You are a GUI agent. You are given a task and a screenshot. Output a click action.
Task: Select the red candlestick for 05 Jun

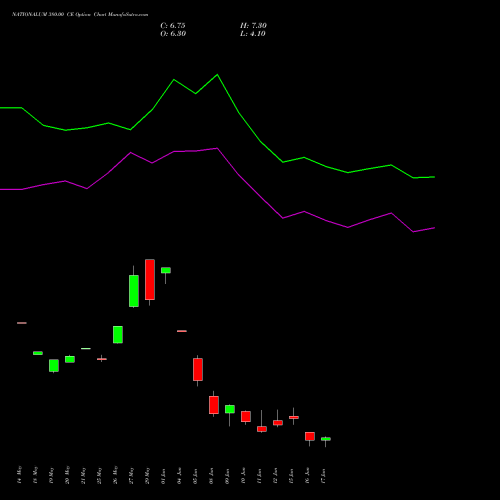pyautogui.click(x=198, y=369)
